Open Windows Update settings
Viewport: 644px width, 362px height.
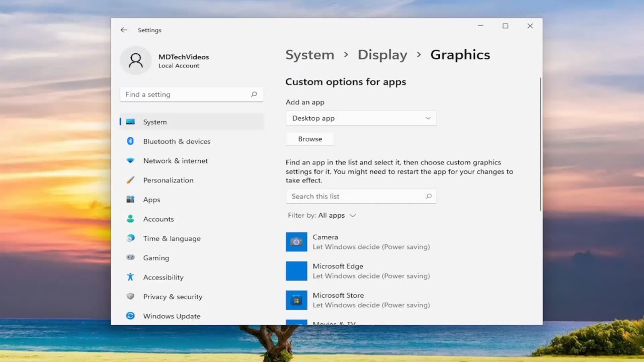click(x=192, y=316)
